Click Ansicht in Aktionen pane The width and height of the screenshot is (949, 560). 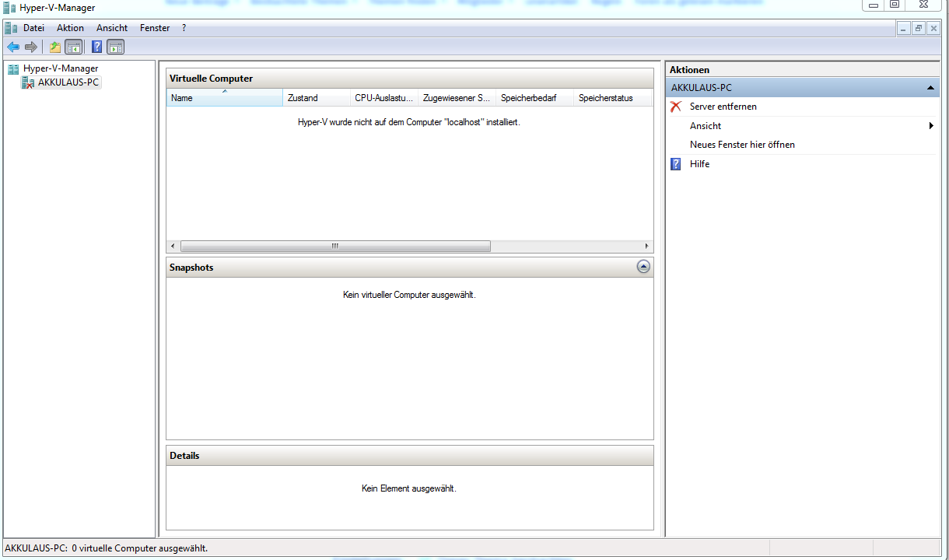(x=706, y=126)
